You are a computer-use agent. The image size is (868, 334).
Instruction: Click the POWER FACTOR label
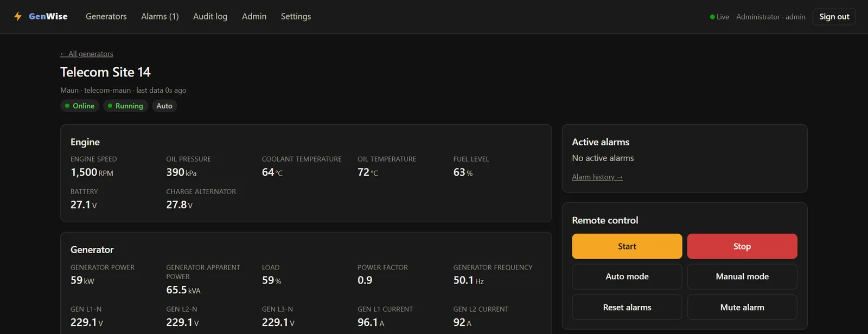click(x=383, y=267)
